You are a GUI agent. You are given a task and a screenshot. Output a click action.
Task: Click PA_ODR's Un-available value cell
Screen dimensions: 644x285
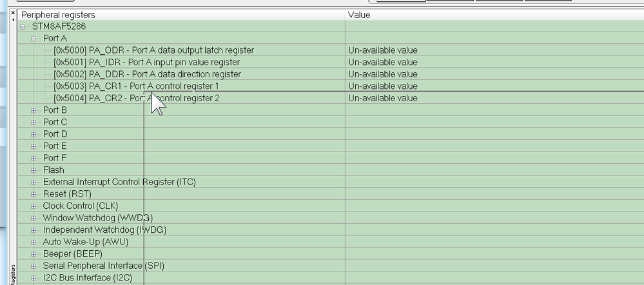coord(383,50)
